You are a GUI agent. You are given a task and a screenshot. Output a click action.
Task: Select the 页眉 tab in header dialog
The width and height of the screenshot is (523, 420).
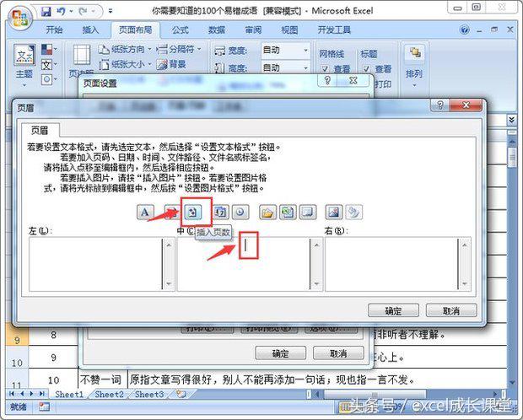(x=40, y=130)
